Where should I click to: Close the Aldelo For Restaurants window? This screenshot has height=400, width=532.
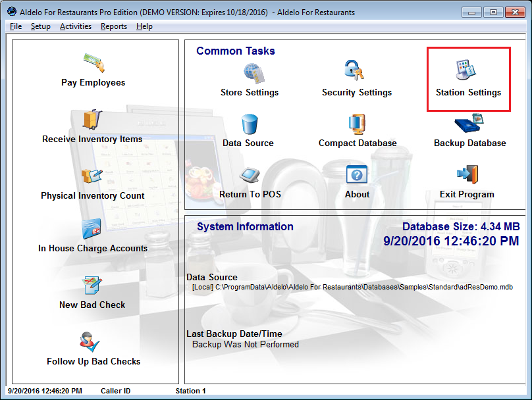[515, 12]
